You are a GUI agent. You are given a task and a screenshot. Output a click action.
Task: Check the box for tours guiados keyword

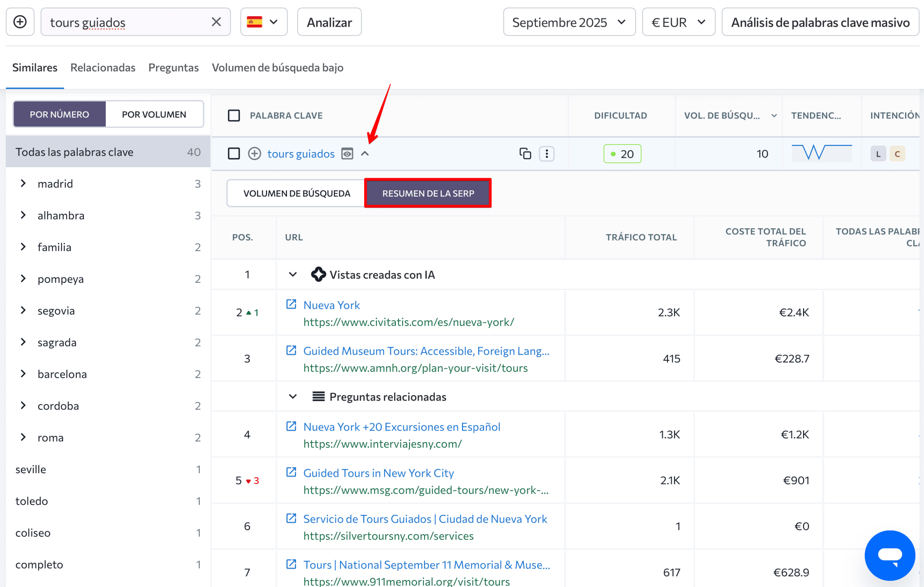[x=234, y=154]
